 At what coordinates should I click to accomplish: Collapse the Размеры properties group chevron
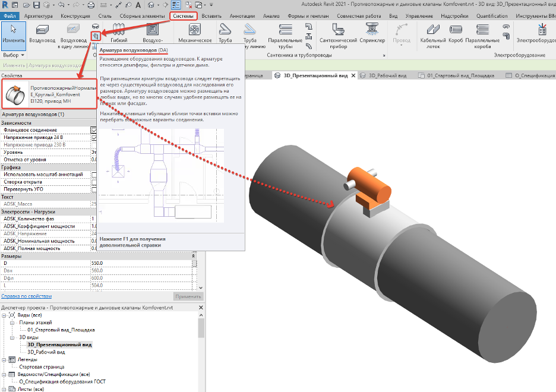click(193, 256)
